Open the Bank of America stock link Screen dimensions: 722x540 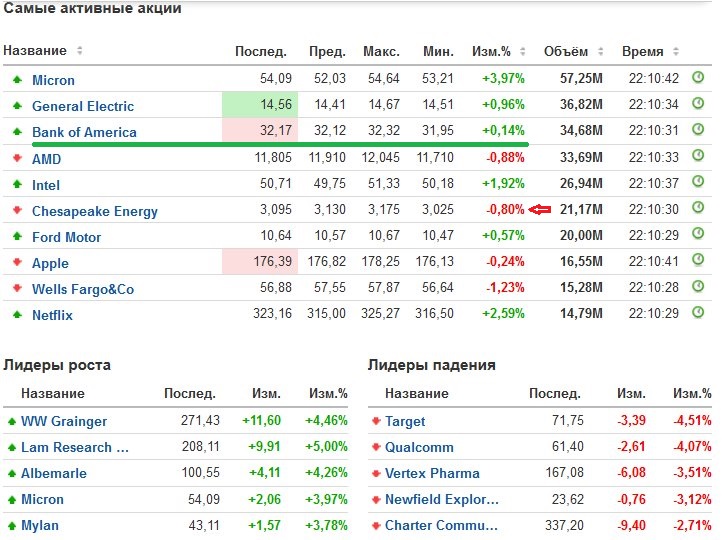(x=84, y=132)
